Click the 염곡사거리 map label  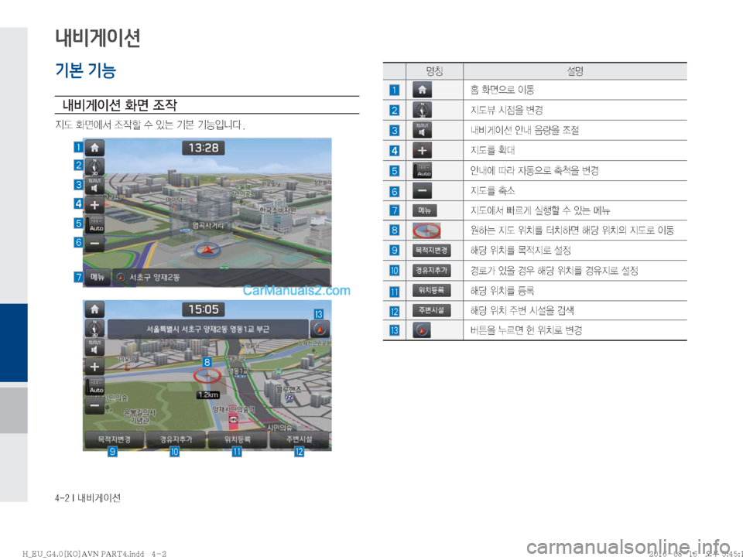207,225
